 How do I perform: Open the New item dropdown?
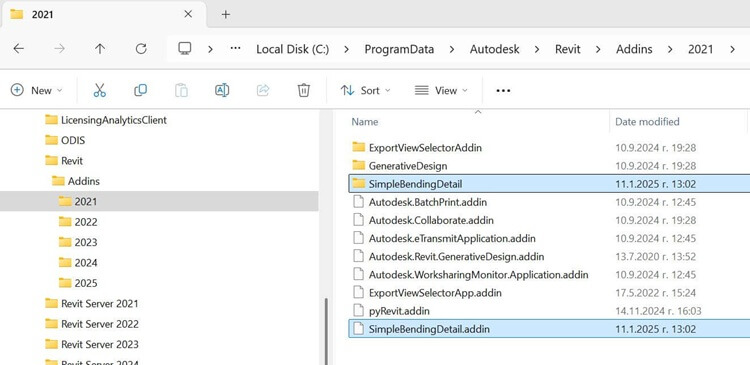[37, 90]
